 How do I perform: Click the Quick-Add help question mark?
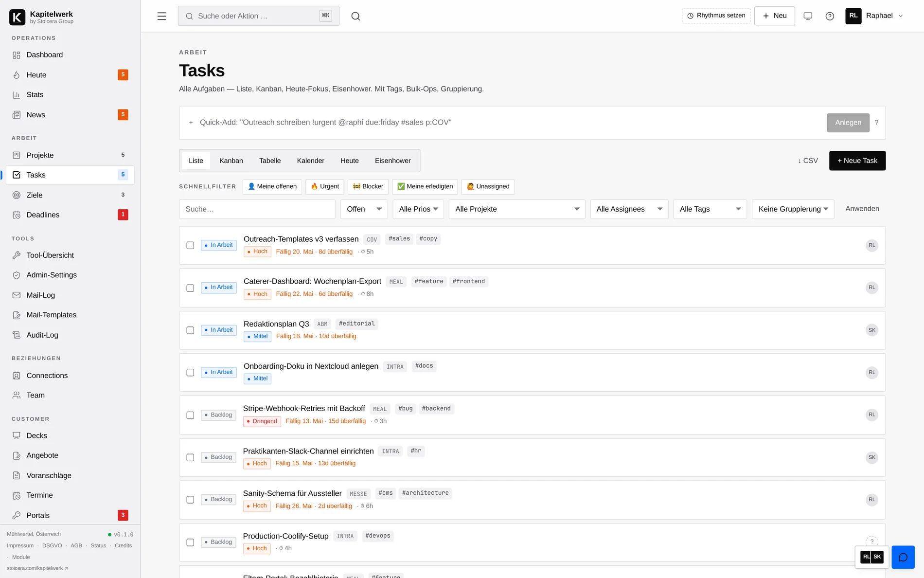(876, 123)
